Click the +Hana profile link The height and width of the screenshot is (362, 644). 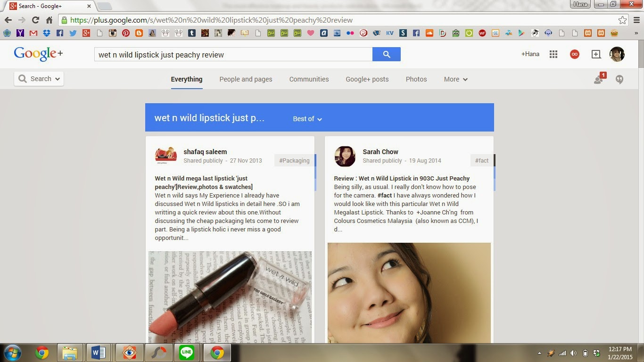pyautogui.click(x=530, y=54)
